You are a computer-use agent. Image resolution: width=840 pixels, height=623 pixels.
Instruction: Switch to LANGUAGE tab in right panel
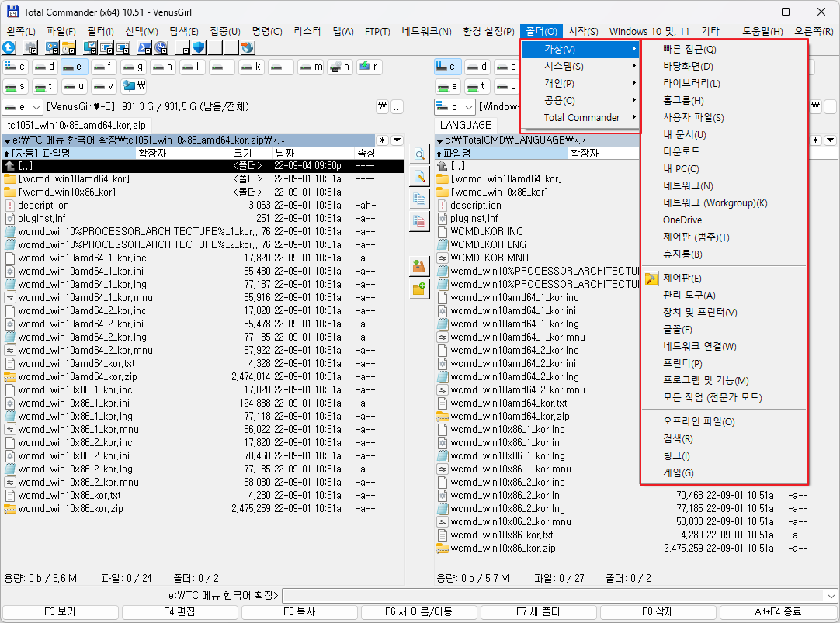pyautogui.click(x=466, y=125)
